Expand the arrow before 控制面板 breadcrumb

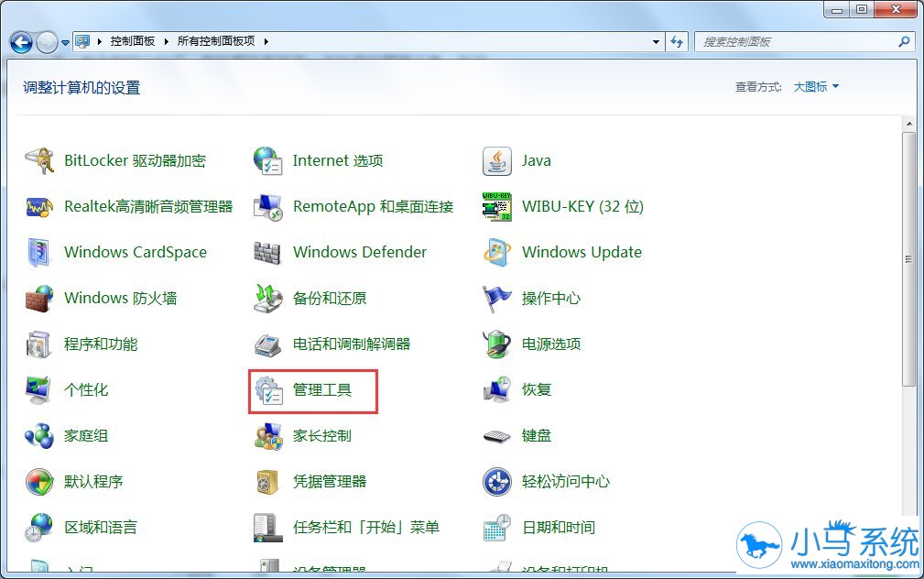[x=100, y=41]
